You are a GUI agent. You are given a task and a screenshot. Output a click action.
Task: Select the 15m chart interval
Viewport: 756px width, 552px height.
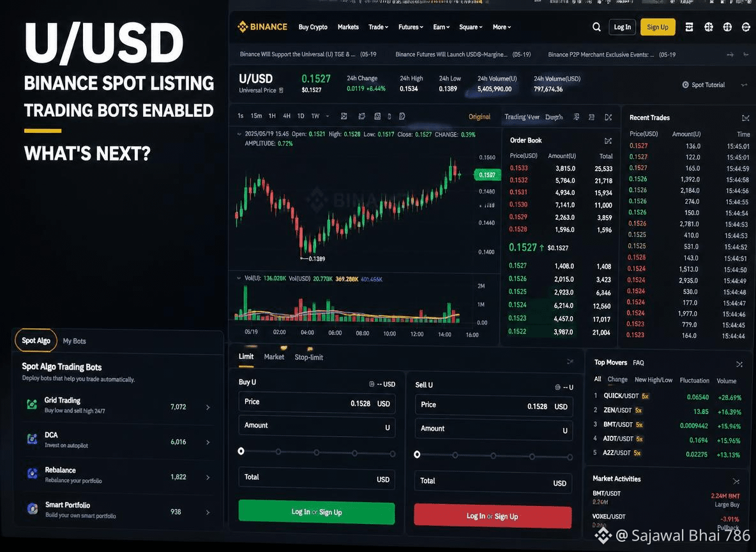[256, 116]
